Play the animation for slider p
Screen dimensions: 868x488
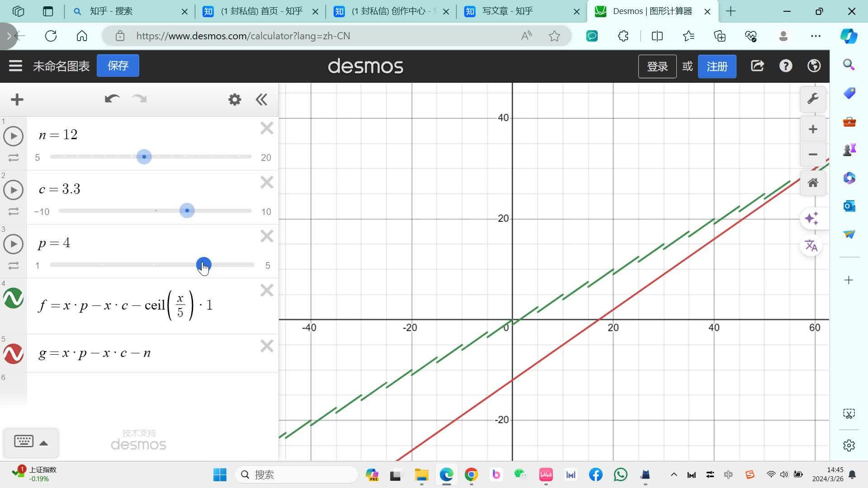pyautogui.click(x=14, y=244)
